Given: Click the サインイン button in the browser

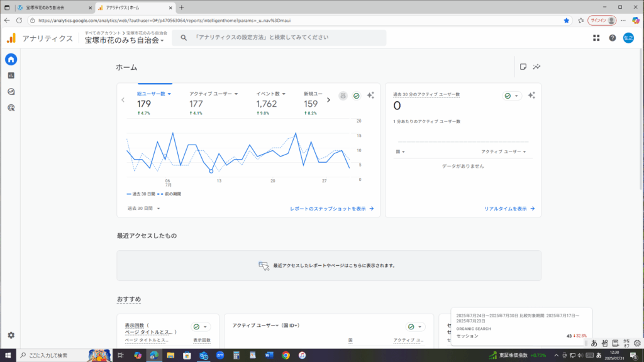Looking at the screenshot, I should (602, 21).
